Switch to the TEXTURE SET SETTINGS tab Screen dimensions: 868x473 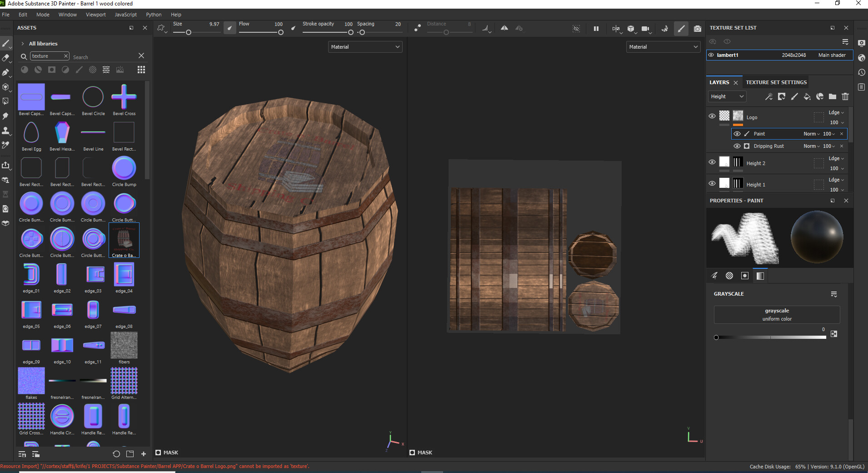tap(776, 82)
